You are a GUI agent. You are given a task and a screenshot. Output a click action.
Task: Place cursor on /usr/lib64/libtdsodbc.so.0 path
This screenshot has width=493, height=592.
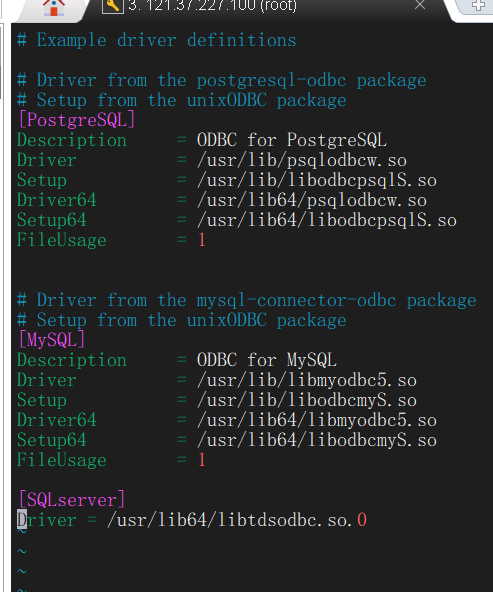point(237,520)
